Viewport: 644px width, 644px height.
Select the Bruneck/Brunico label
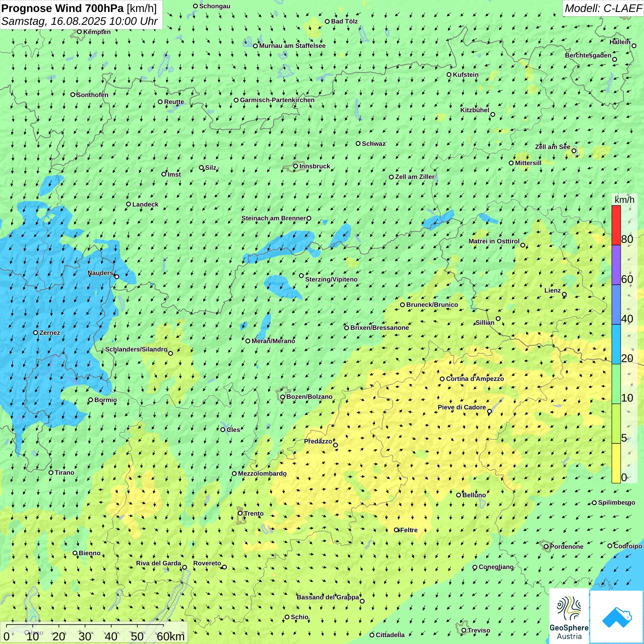[x=432, y=305]
